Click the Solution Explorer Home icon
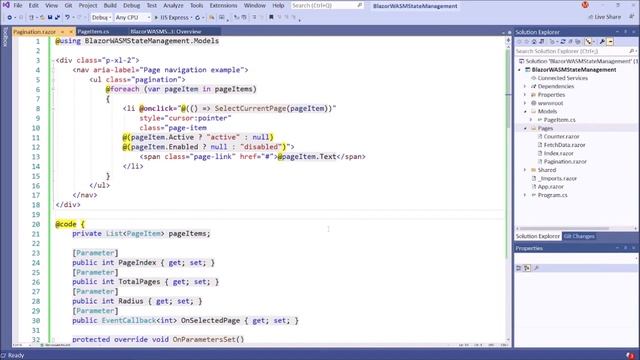The height and width of the screenshot is (360, 640). [534, 42]
